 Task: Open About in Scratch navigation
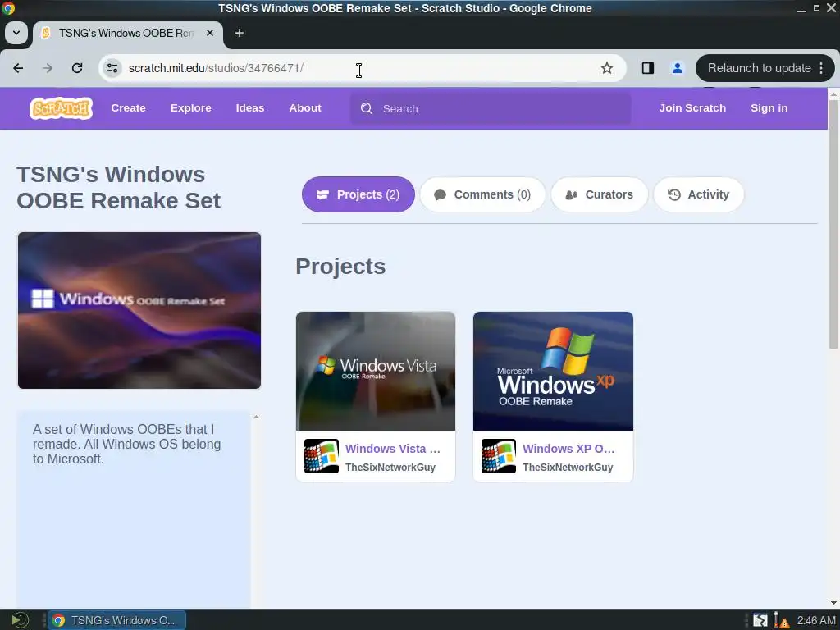coord(305,108)
